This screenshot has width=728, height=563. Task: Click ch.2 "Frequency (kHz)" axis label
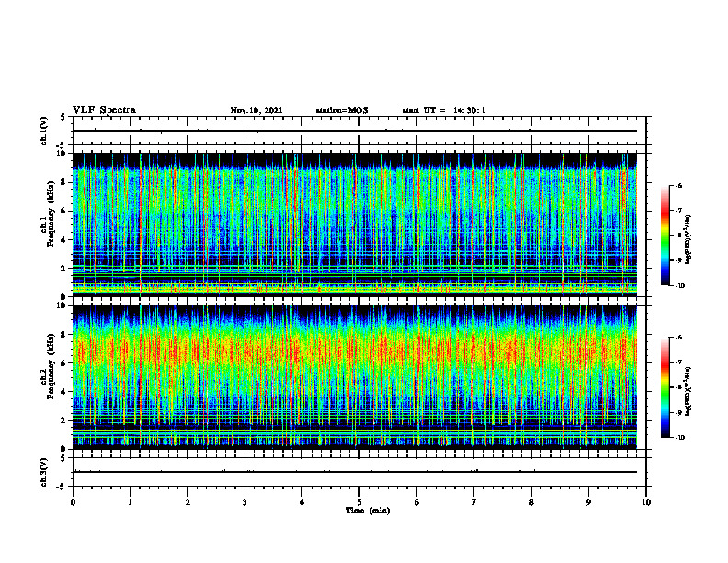pos(51,366)
